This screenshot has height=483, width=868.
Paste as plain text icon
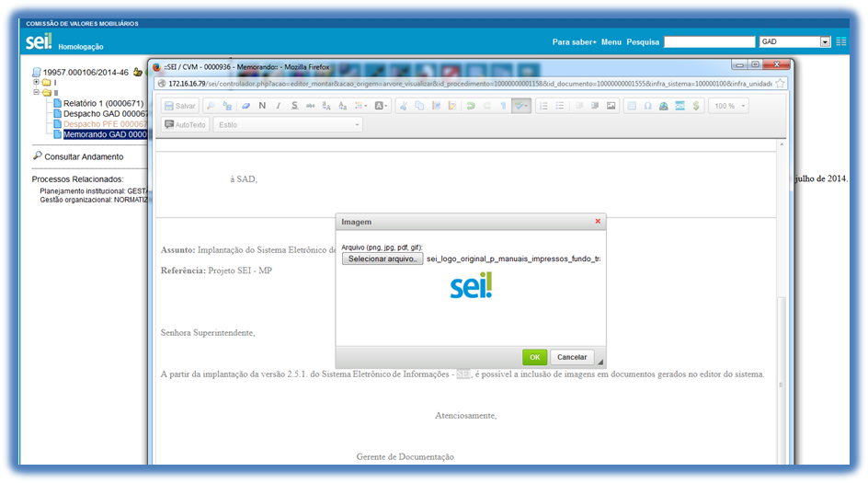pos(436,106)
